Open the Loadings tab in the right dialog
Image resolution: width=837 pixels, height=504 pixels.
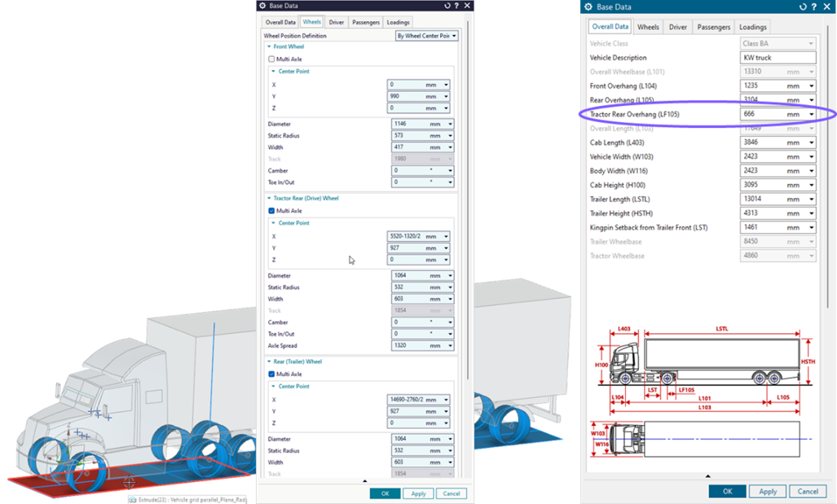[x=752, y=27]
